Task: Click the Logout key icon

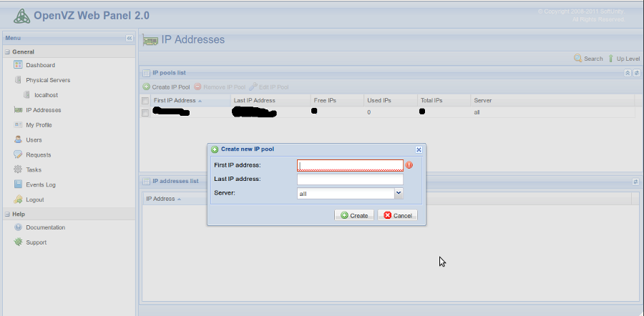Action: [18, 199]
